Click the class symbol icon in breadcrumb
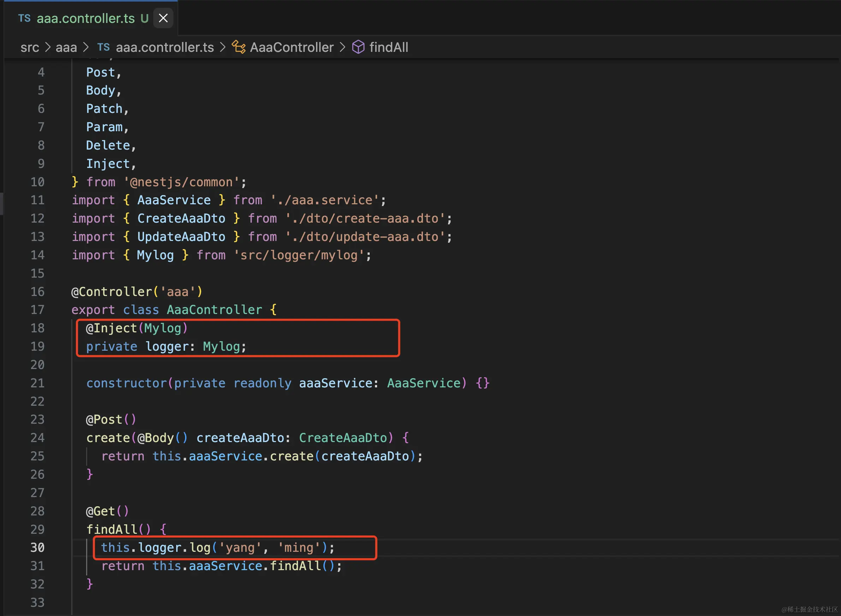The image size is (841, 616). (239, 47)
